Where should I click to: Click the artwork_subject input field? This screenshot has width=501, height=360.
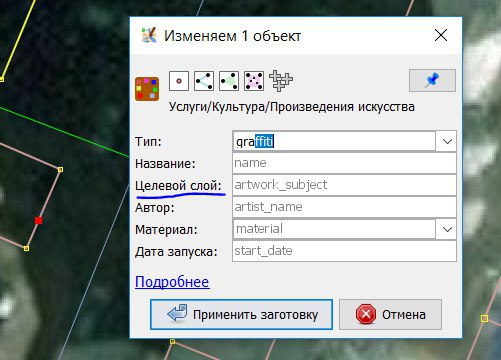pos(344,185)
